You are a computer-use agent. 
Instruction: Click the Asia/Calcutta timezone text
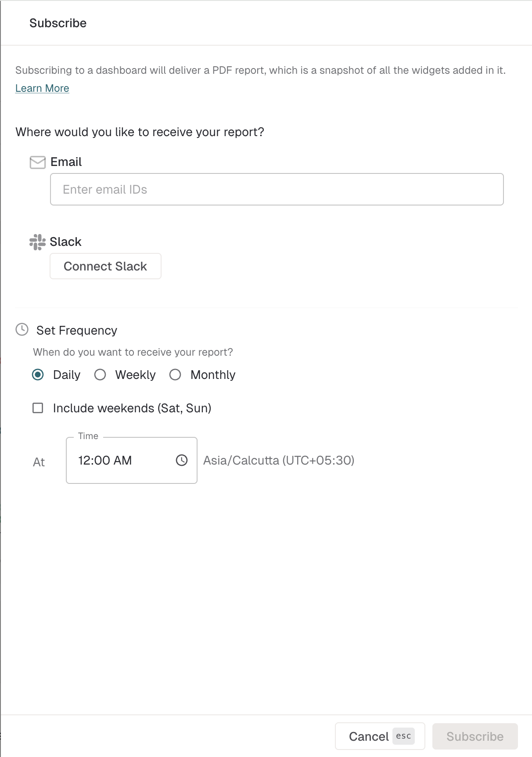pos(279,460)
